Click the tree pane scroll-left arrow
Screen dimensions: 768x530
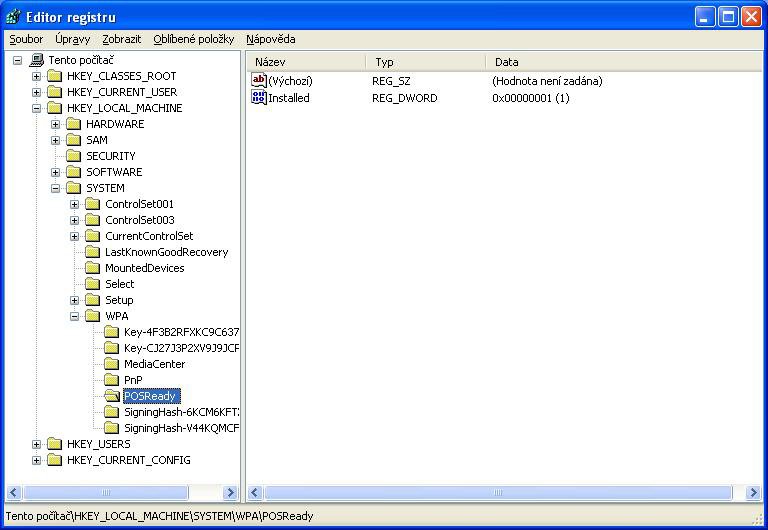(14, 493)
